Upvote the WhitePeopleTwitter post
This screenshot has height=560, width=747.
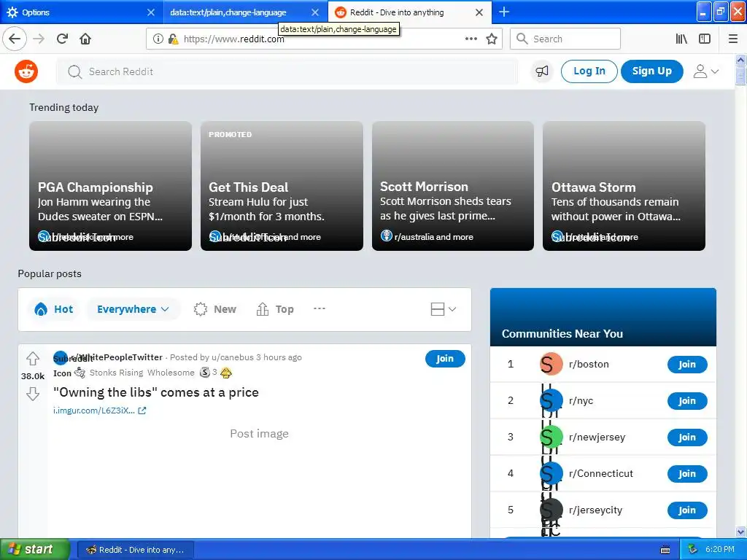pos(32,358)
